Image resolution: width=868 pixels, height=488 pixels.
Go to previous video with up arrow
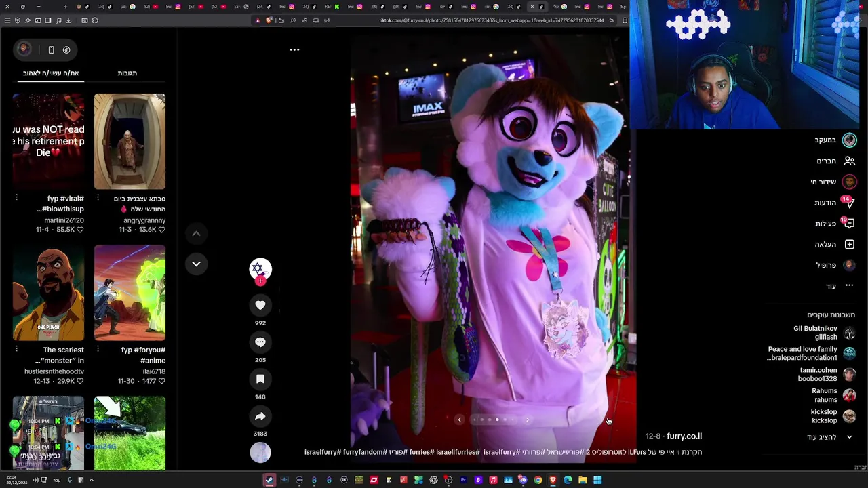tap(196, 234)
